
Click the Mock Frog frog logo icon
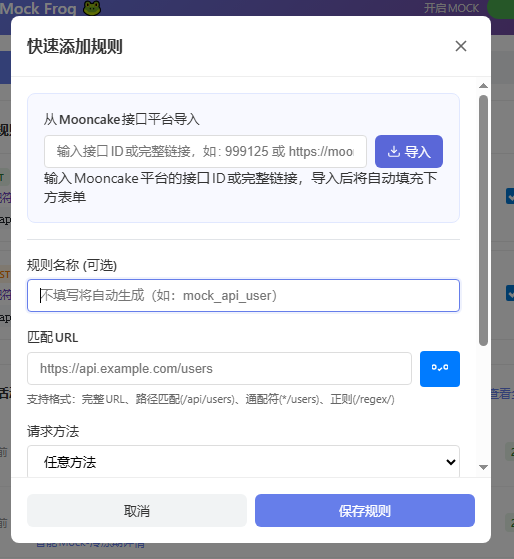pyautogui.click(x=92, y=8)
